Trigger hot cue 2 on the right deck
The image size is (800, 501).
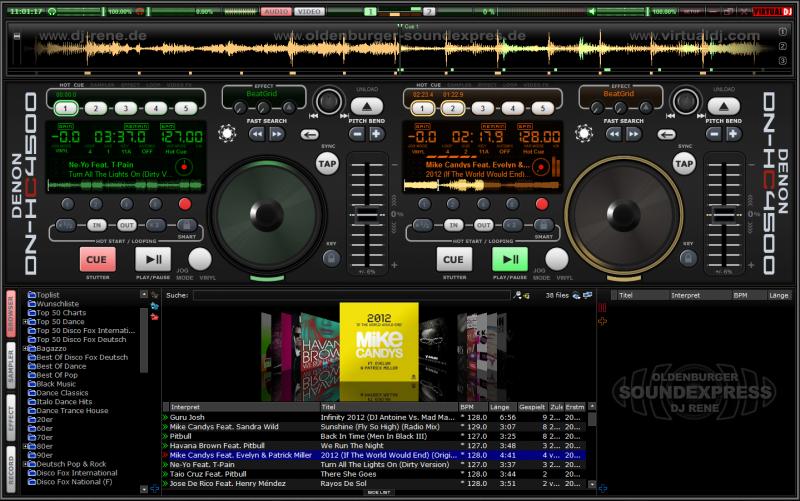(453, 108)
